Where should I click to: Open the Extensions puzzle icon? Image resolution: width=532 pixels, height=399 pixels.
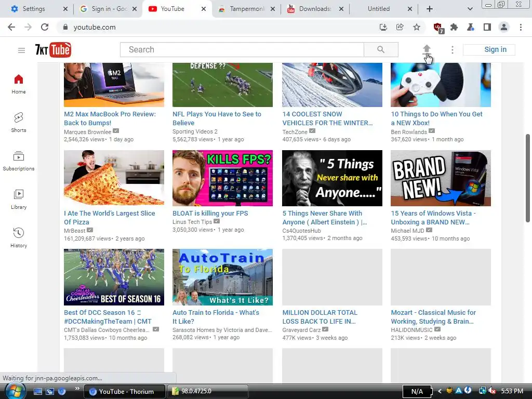(454, 27)
